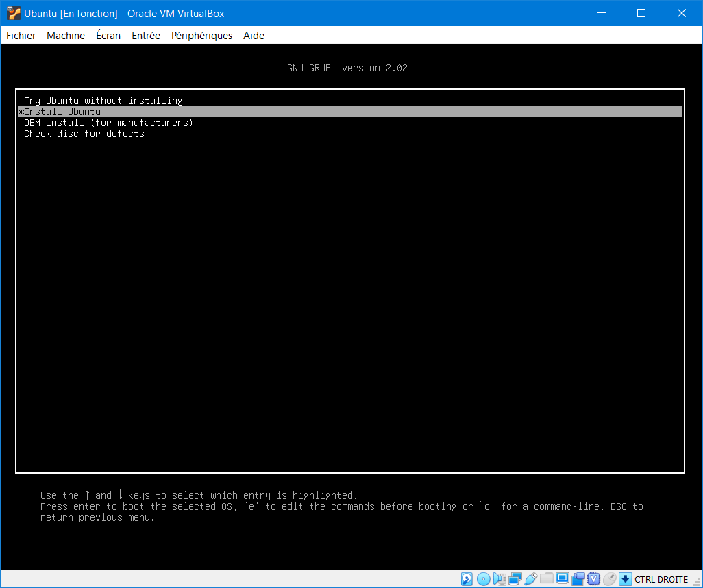This screenshot has height=588, width=703.
Task: Minimize the VirtualBox window
Action: coord(602,13)
